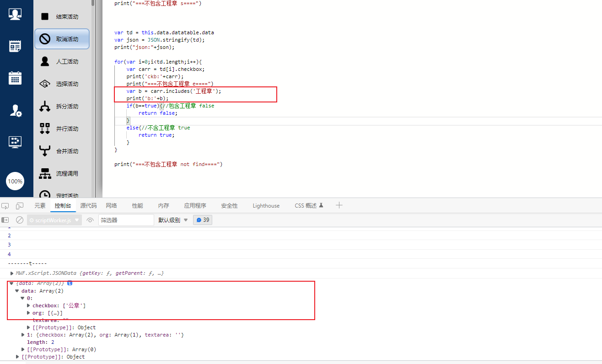Open the 默认级别 log level dropdown

point(173,220)
